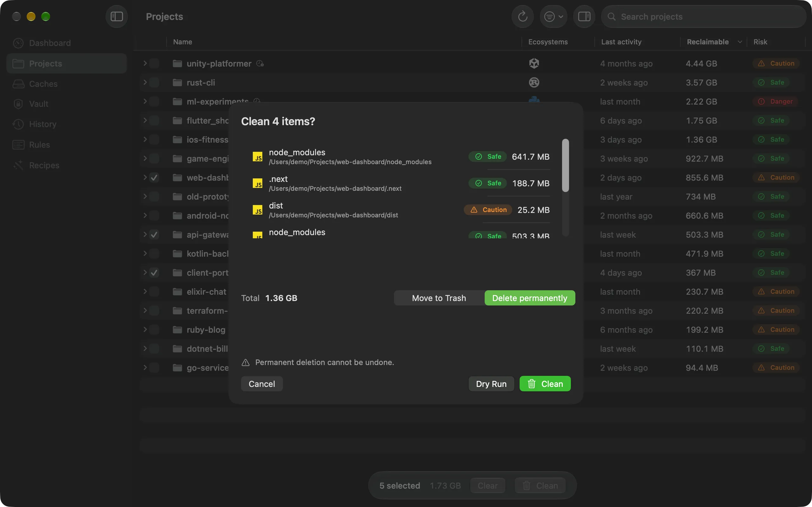This screenshot has width=812, height=507.
Task: Click the dialog item list scrollbar
Action: pos(565,165)
